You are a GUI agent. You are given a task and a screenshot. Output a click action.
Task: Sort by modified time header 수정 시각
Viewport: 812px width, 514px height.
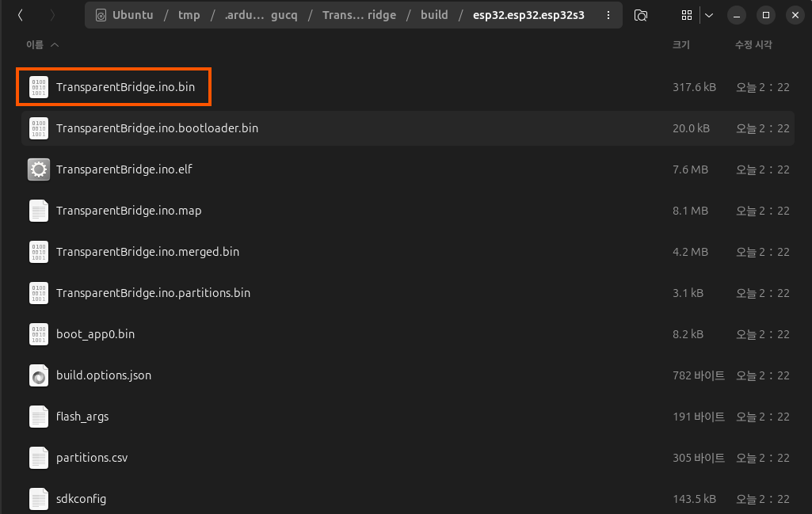753,45
